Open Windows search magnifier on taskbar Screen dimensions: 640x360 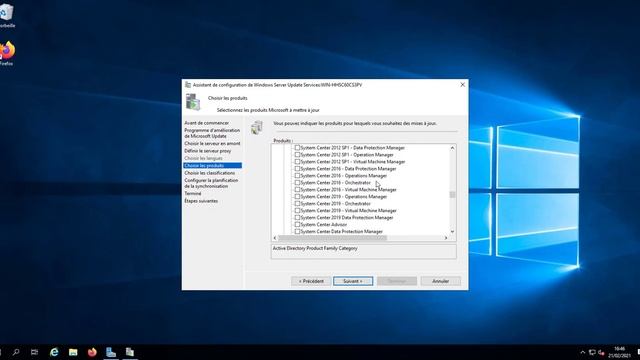click(x=16, y=352)
